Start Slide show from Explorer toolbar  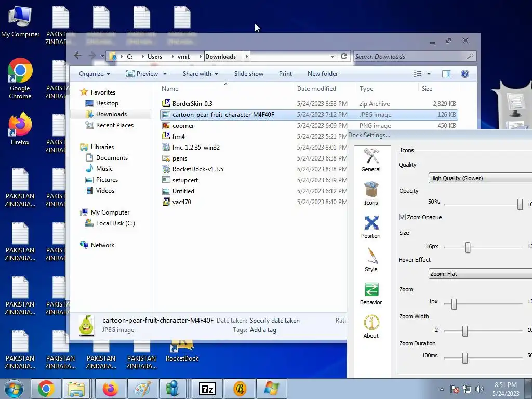(x=249, y=74)
